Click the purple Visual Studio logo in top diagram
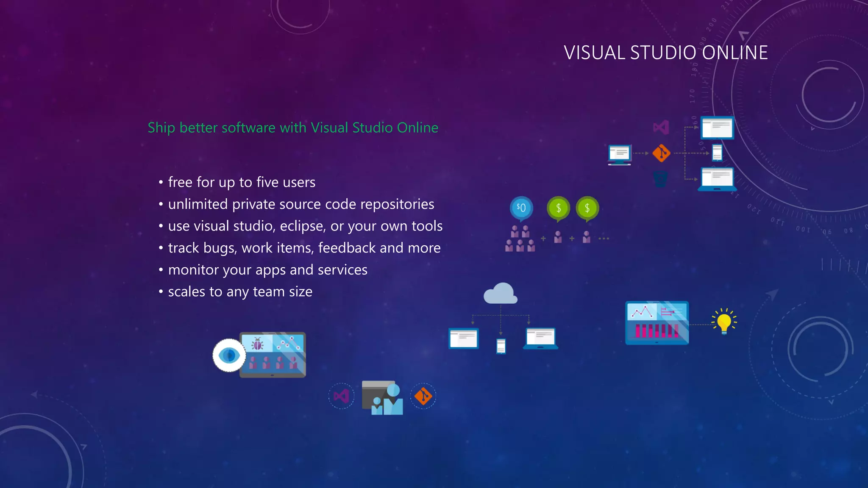Screen dimensions: 868x488 point(661,127)
